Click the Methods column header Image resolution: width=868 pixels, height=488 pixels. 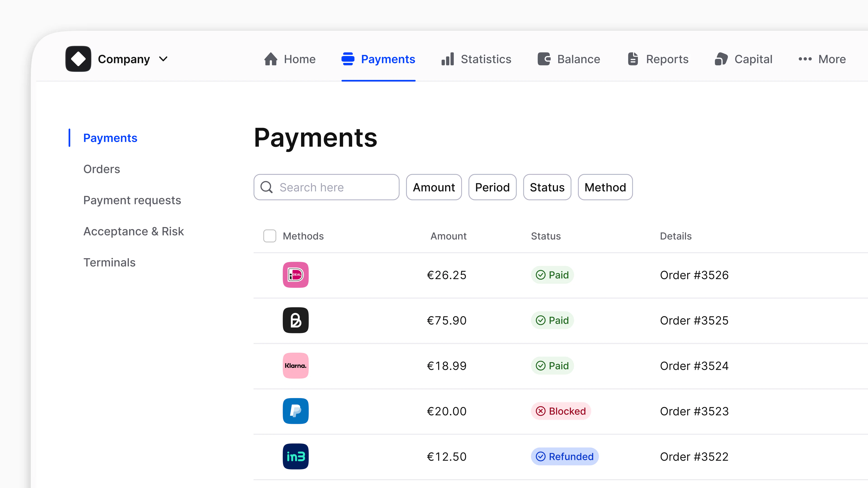pos(303,236)
